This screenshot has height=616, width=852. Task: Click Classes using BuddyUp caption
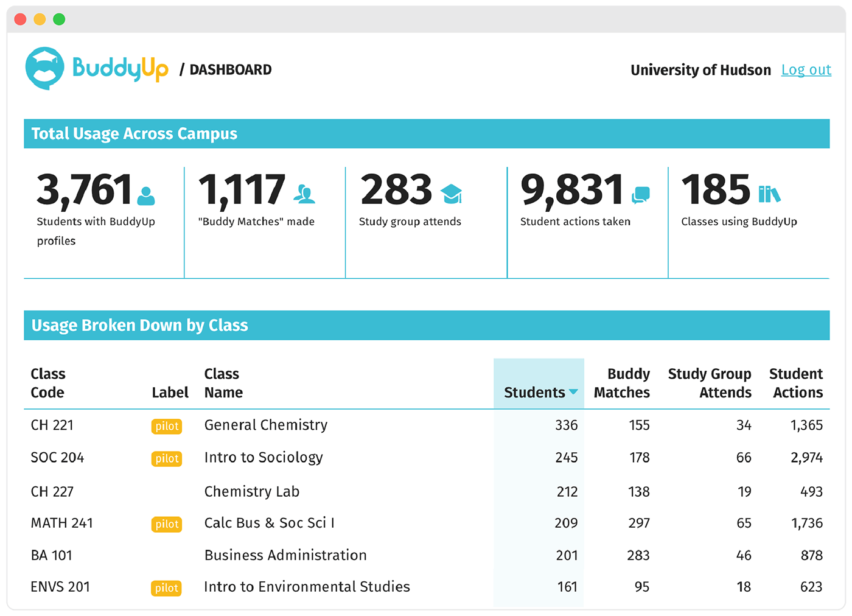point(739,222)
